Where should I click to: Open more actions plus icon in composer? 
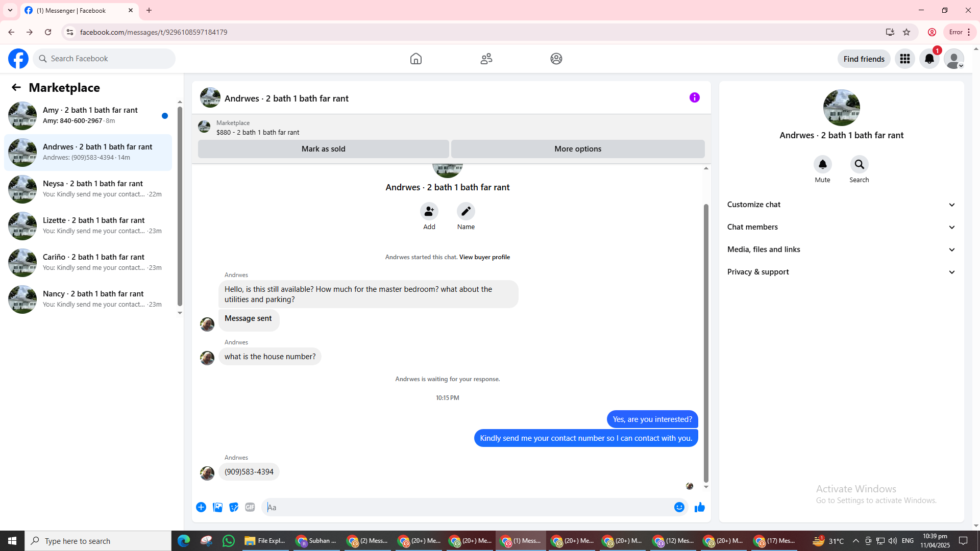pyautogui.click(x=201, y=507)
